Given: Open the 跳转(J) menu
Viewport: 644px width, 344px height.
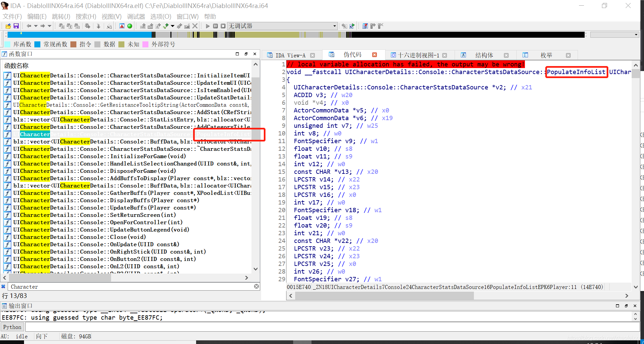Looking at the screenshot, I should coord(61,16).
